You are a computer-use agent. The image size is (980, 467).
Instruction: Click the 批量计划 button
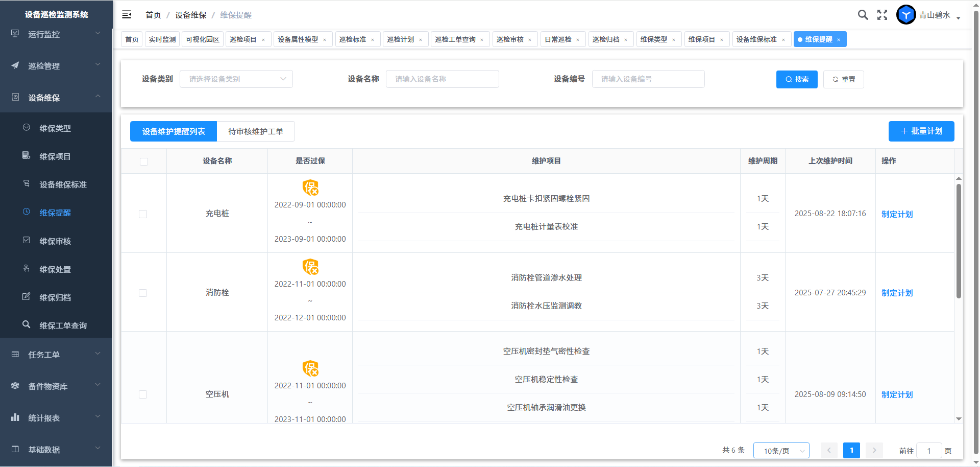[921, 131]
